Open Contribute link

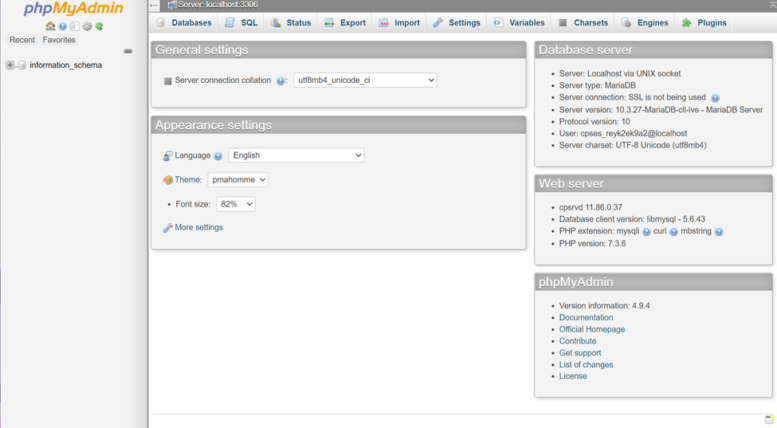[578, 341]
